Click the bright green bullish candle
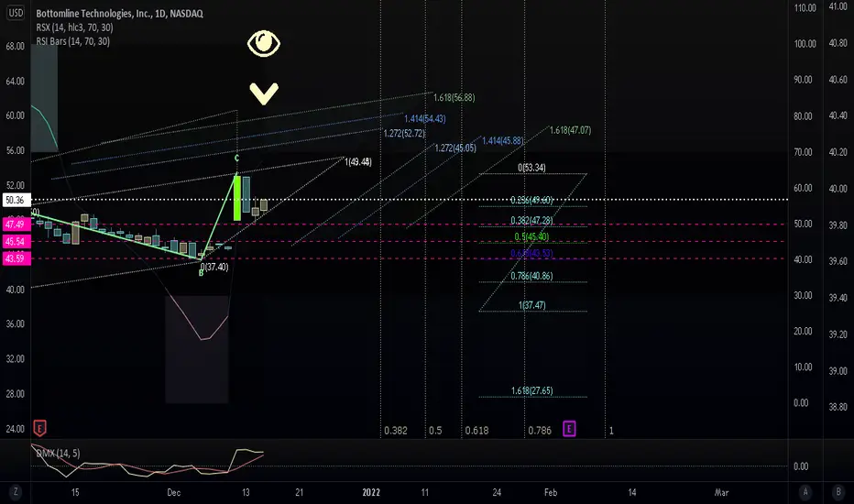The width and height of the screenshot is (854, 504). (237, 197)
